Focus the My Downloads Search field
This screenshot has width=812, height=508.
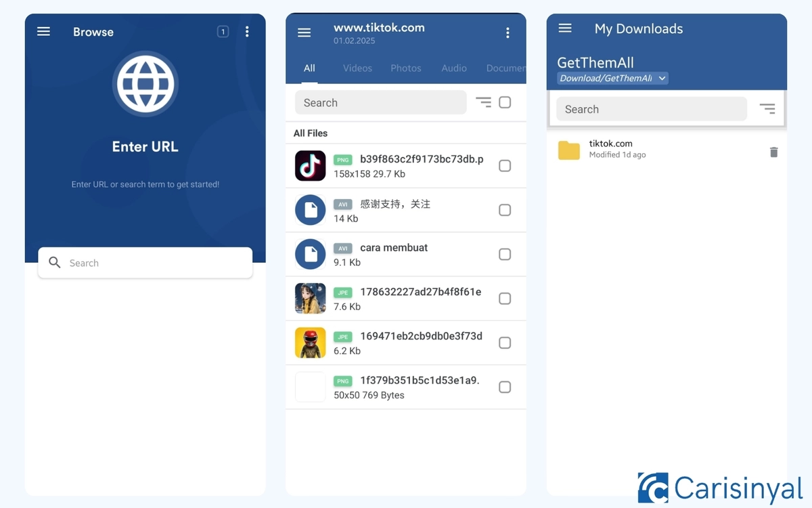click(652, 109)
